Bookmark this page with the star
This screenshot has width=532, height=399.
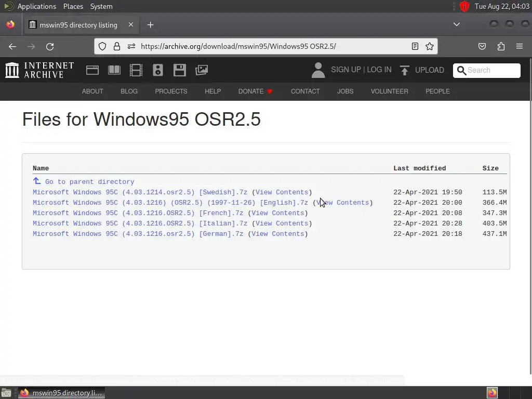click(430, 46)
